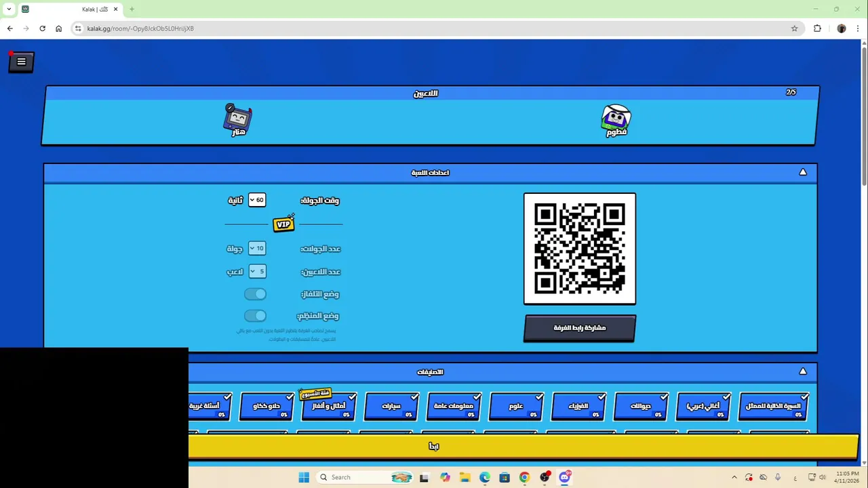Select the أسئلة غريبة category card
The height and width of the screenshot is (488, 868).
click(210, 406)
